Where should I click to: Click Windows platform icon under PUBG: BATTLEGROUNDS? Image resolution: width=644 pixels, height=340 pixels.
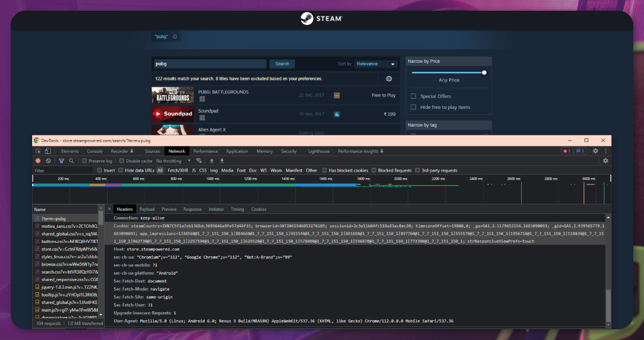coord(203,99)
